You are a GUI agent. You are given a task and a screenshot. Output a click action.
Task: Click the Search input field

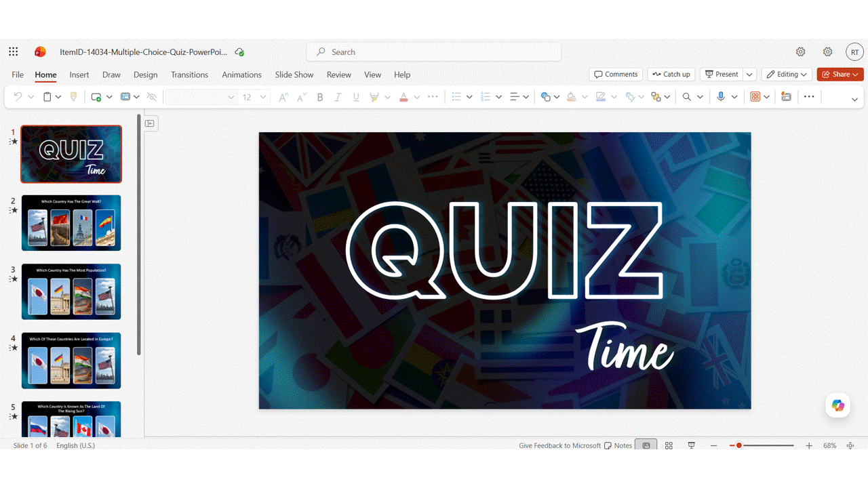tap(434, 52)
